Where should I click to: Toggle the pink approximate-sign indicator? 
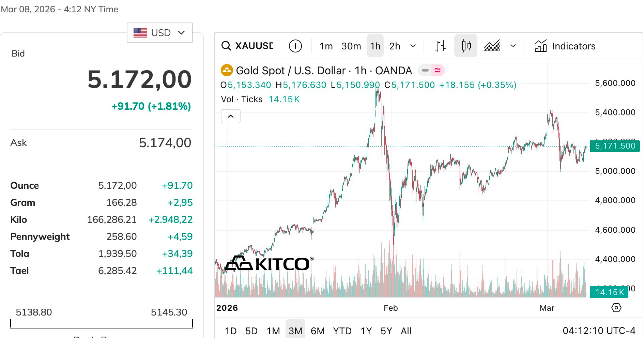(438, 71)
